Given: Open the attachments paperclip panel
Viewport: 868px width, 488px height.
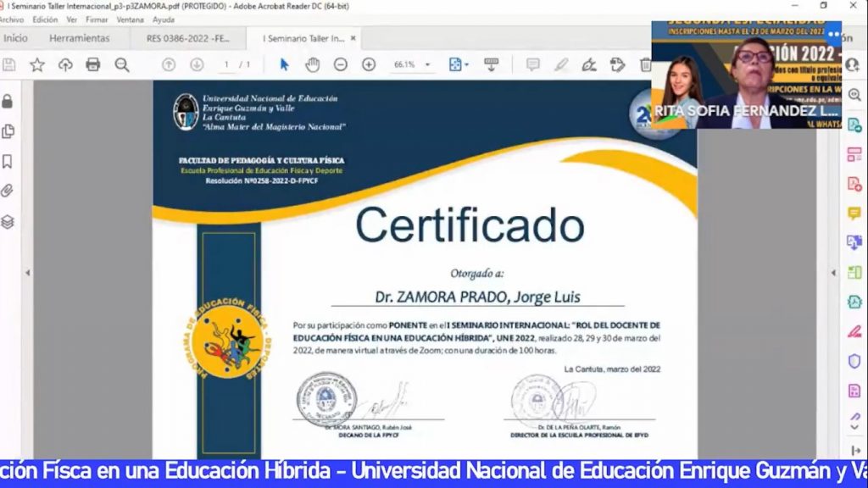Looking at the screenshot, I should 7,191.
